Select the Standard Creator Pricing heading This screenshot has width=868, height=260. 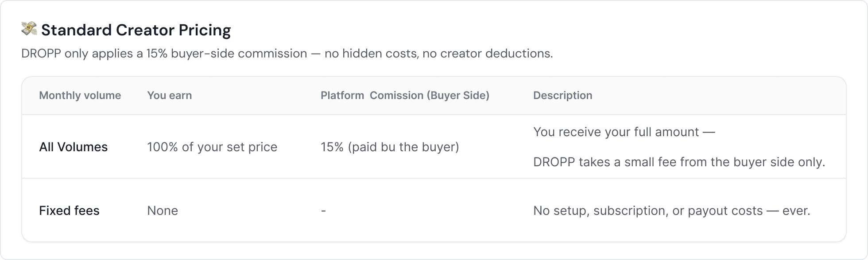136,30
